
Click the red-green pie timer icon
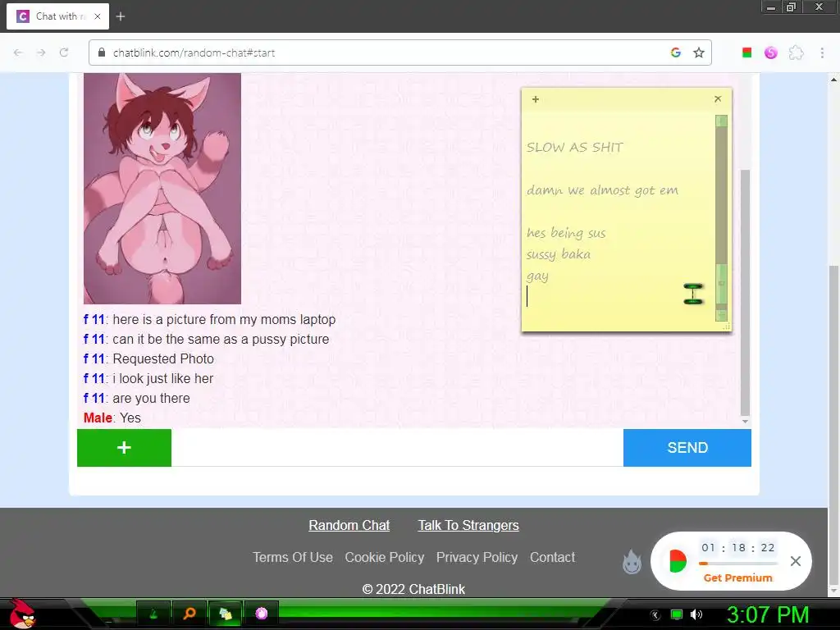(x=677, y=561)
